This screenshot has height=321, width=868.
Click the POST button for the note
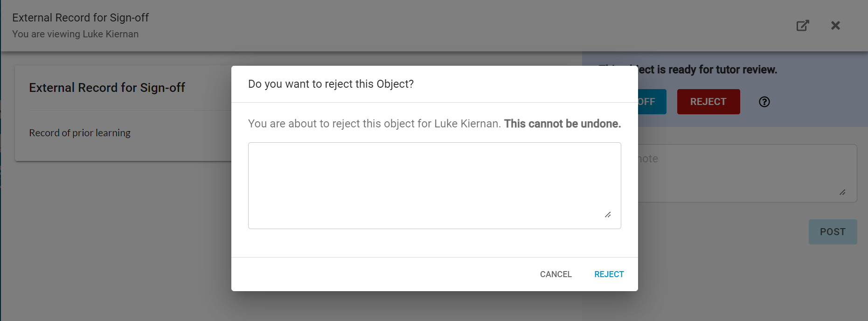(x=833, y=231)
